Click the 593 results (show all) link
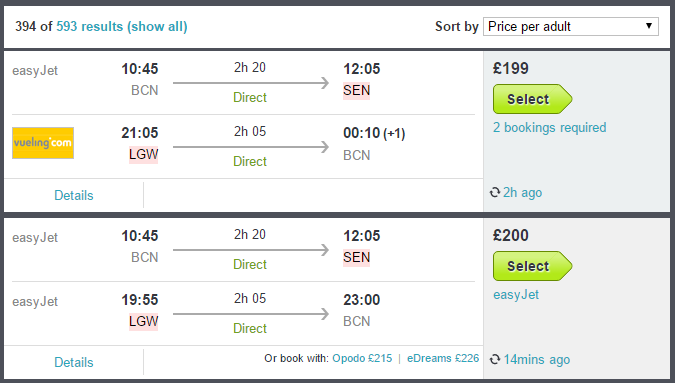The image size is (675, 383). pyautogui.click(x=122, y=27)
